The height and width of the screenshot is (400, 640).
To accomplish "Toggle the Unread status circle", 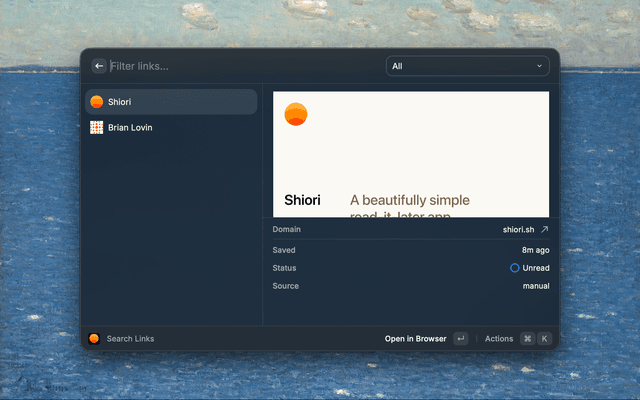I will 515,268.
